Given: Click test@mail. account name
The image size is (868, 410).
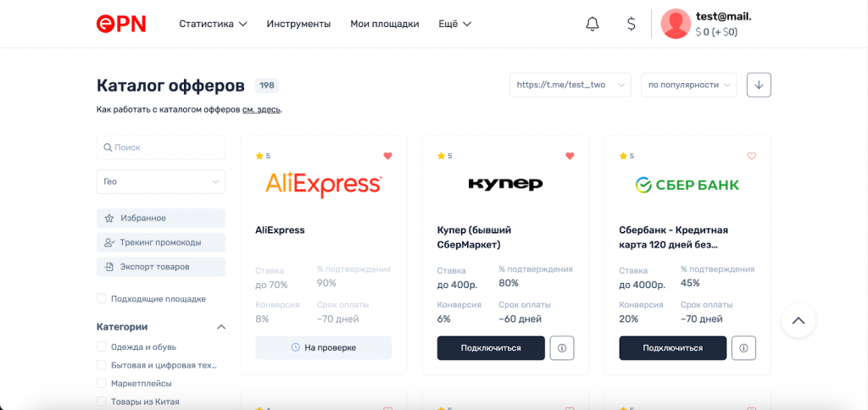Looking at the screenshot, I should [x=723, y=17].
